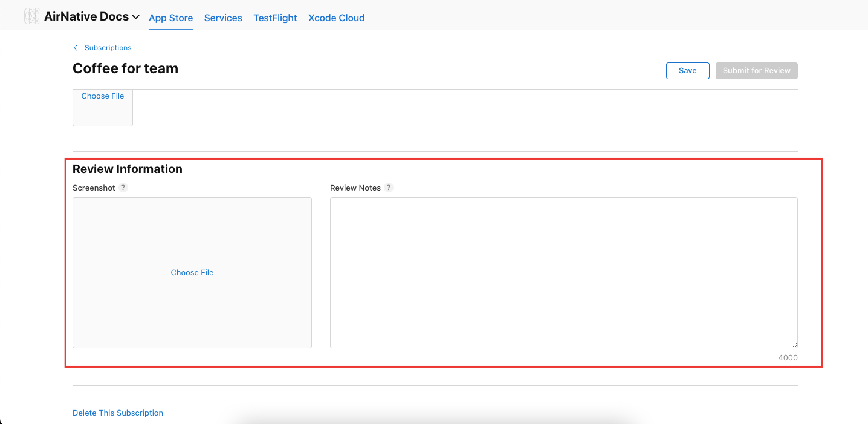Click the 4000 character counter
868x424 pixels.
(x=788, y=358)
